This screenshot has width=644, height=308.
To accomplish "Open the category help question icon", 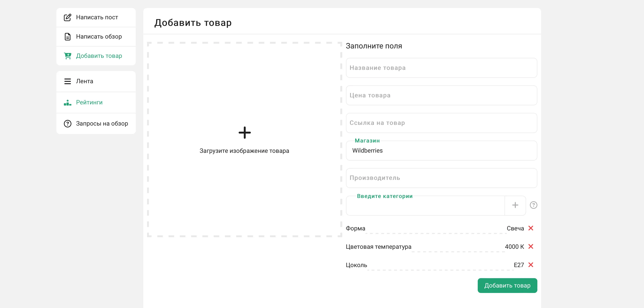I will coord(533,205).
